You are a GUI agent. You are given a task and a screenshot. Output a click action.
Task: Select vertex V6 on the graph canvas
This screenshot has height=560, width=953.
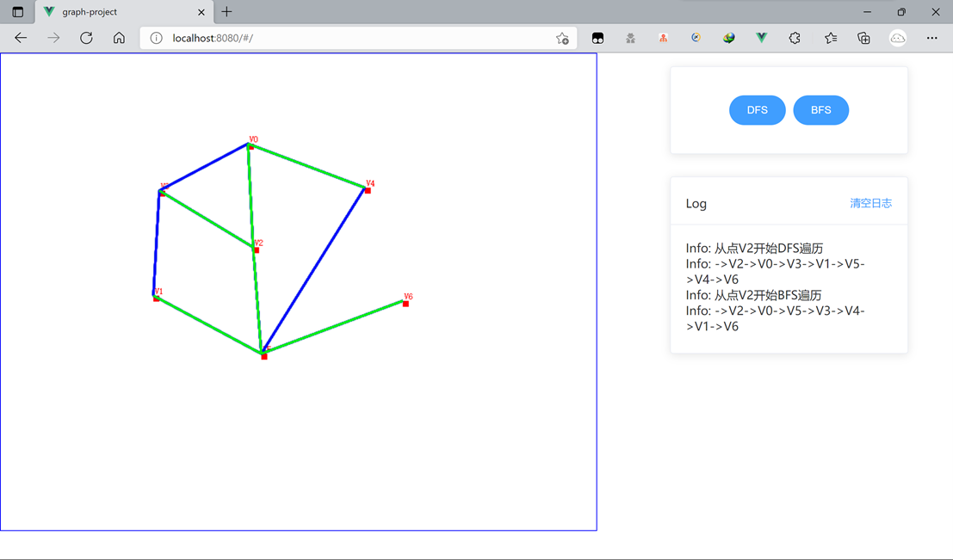click(x=406, y=304)
